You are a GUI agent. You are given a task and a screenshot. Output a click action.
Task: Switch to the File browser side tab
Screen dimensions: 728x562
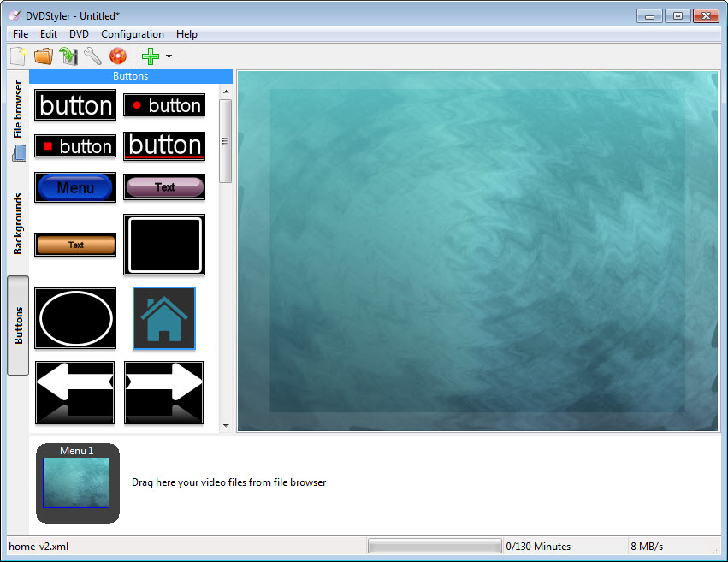[x=18, y=120]
